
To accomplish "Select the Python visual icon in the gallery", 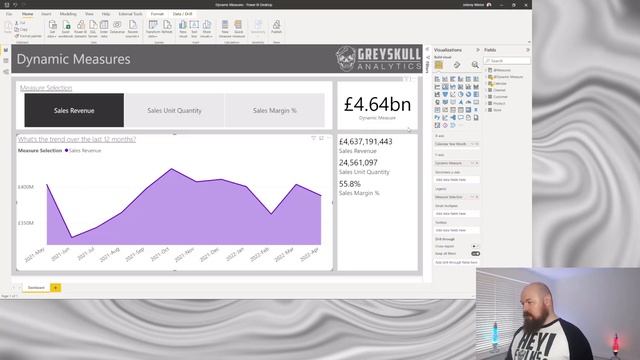I will (437, 118).
